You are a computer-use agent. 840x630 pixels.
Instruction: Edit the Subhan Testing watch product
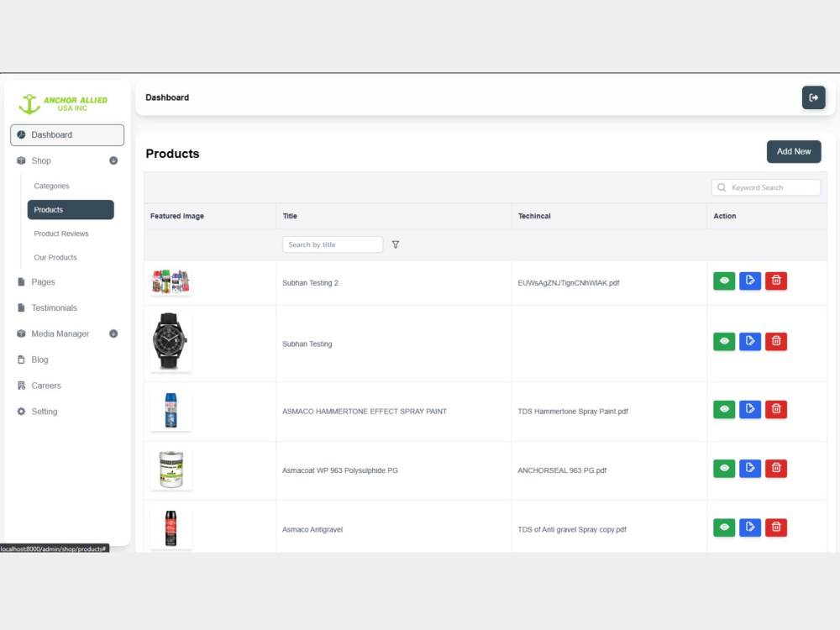tap(750, 341)
